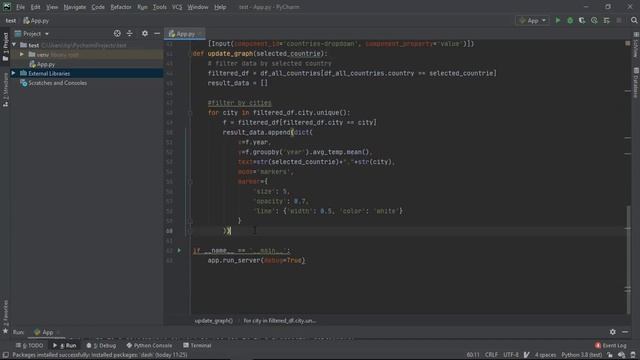
Task: Click the lock icon in status bar
Action: (x=609, y=355)
